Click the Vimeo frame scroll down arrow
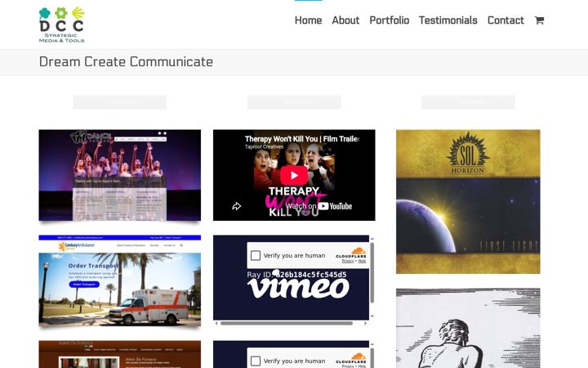This screenshot has width=588, height=368. click(x=372, y=316)
